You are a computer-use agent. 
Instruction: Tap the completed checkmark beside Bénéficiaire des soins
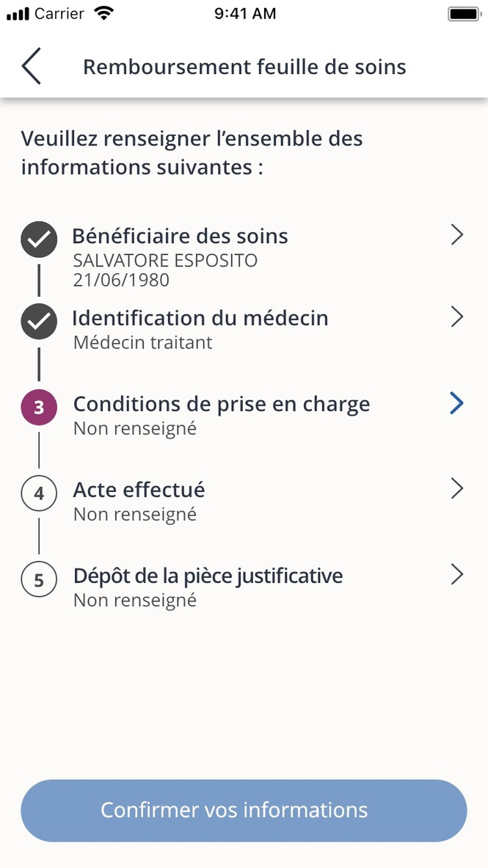[38, 239]
